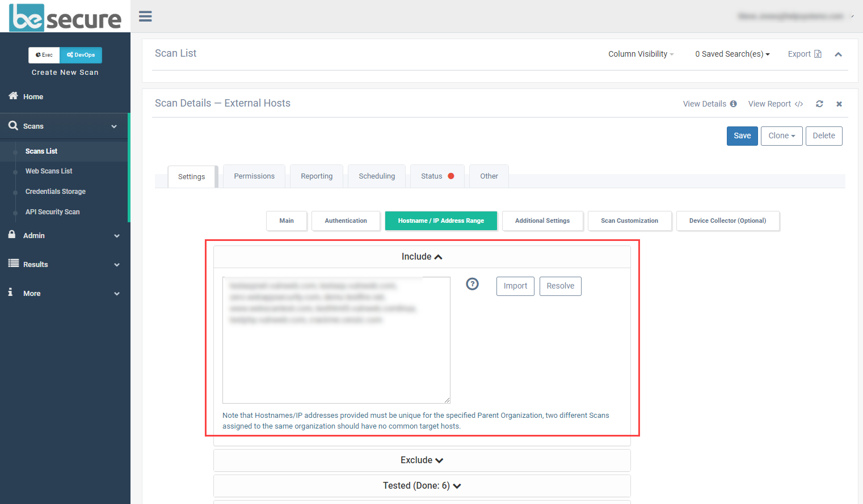Expand the Admin menu chevron
The width and height of the screenshot is (863, 504).
pyautogui.click(x=117, y=236)
